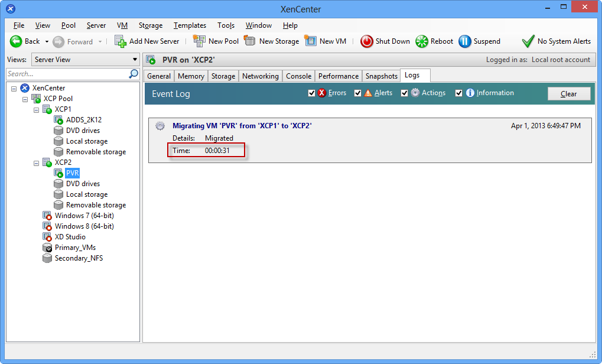
Task: Open the Views Server View dropdown
Action: (x=85, y=60)
